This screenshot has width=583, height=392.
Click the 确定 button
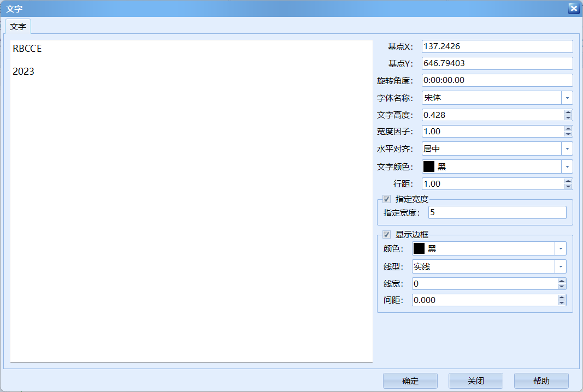click(x=410, y=381)
